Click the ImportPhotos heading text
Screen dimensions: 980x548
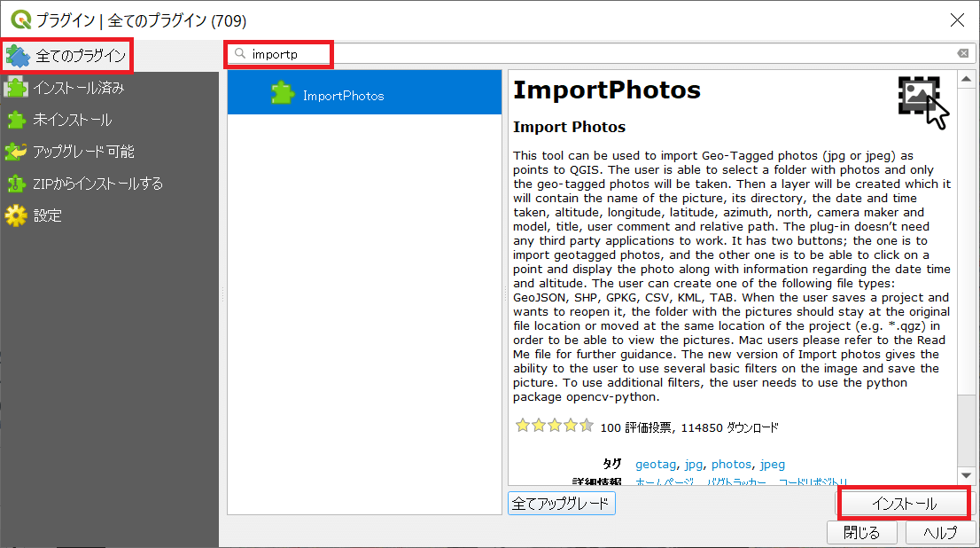[x=606, y=90]
